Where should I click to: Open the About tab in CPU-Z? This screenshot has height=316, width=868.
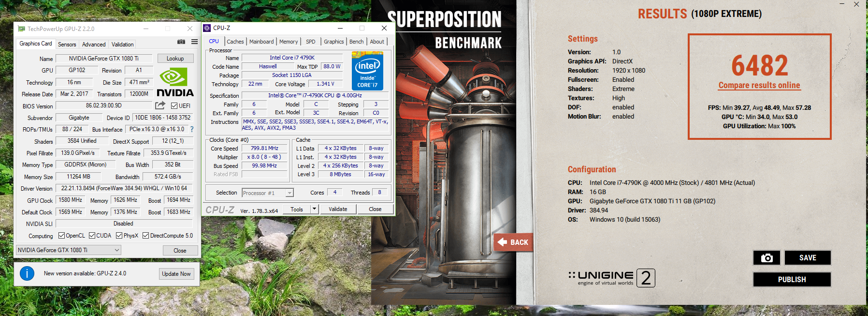377,42
